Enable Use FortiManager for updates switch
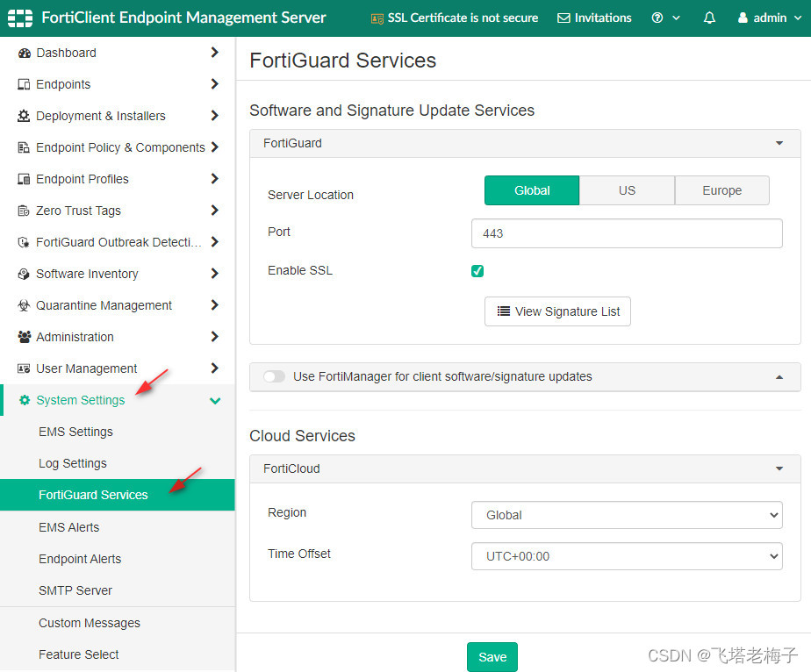 274,376
